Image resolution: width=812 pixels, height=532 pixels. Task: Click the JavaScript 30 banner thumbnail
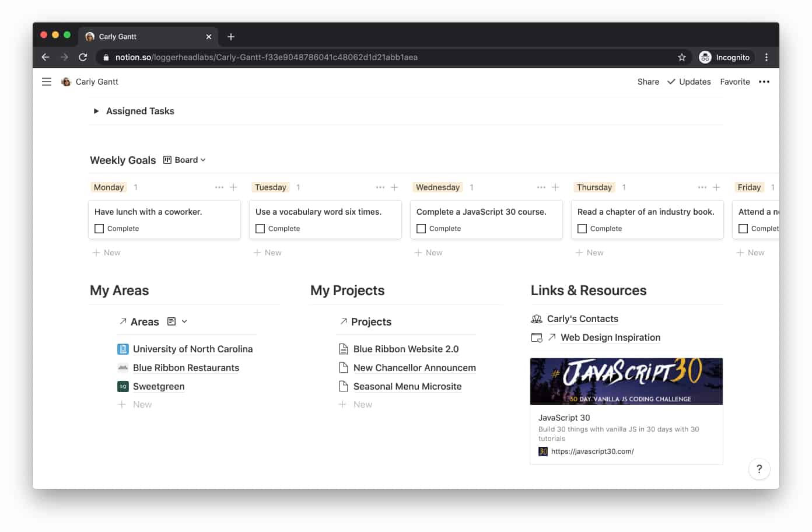(626, 381)
